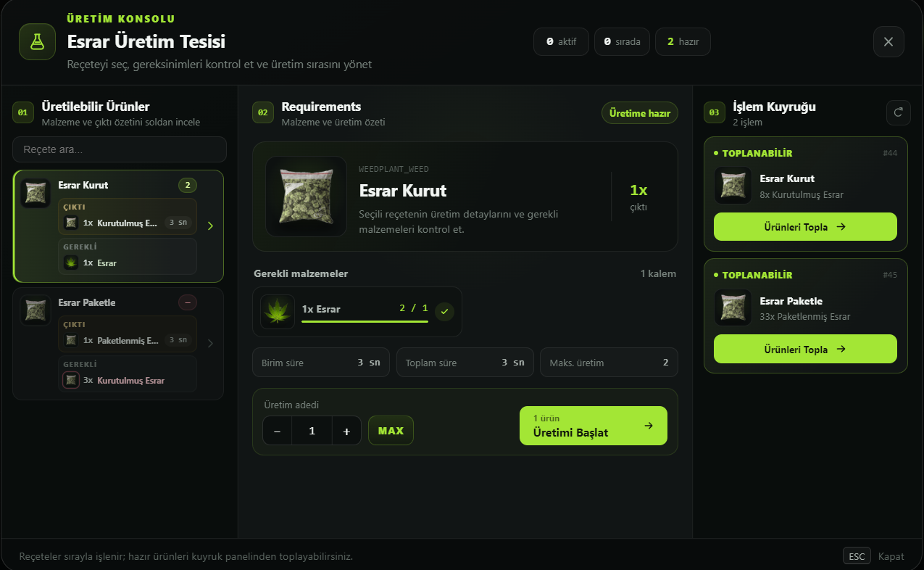Click the flask icon of the production console
The width and height of the screenshot is (924, 570).
37,41
